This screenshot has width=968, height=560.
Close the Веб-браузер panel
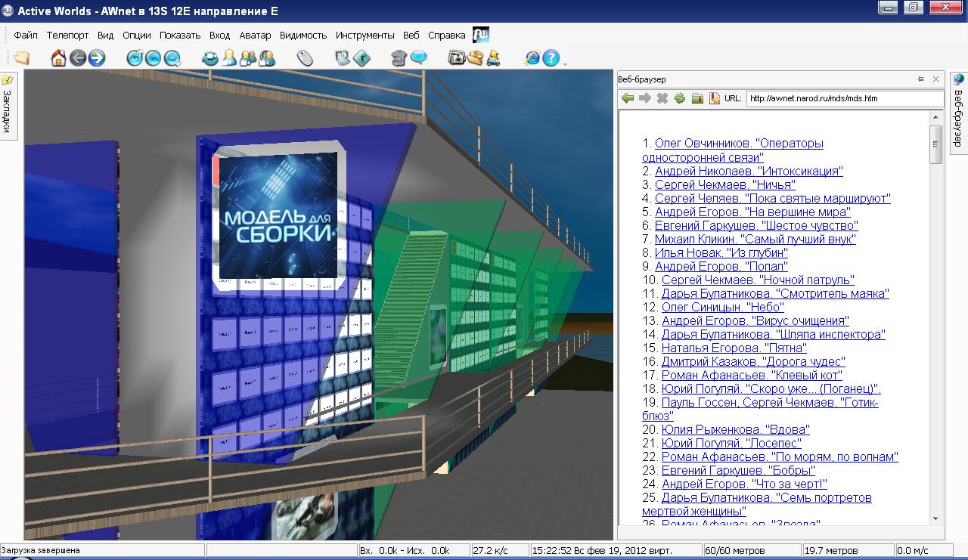[936, 79]
